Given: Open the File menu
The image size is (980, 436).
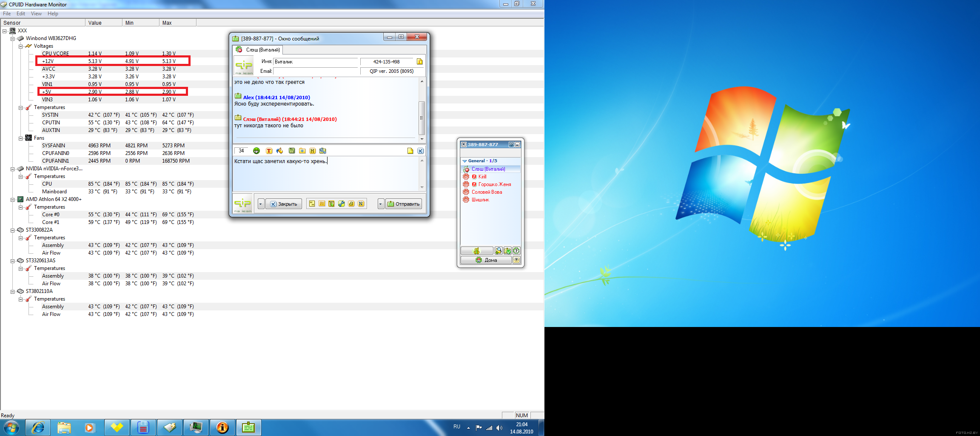Looking at the screenshot, I should pyautogui.click(x=7, y=14).
